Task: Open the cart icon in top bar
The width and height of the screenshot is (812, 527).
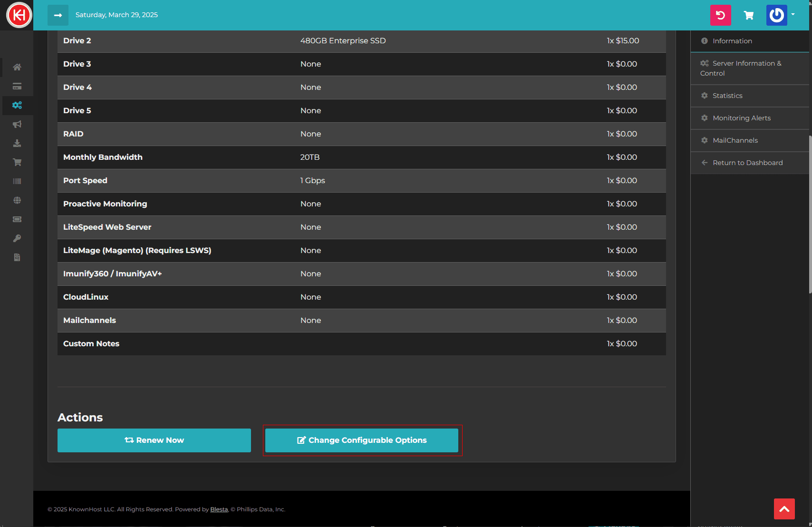Action: pyautogui.click(x=748, y=15)
